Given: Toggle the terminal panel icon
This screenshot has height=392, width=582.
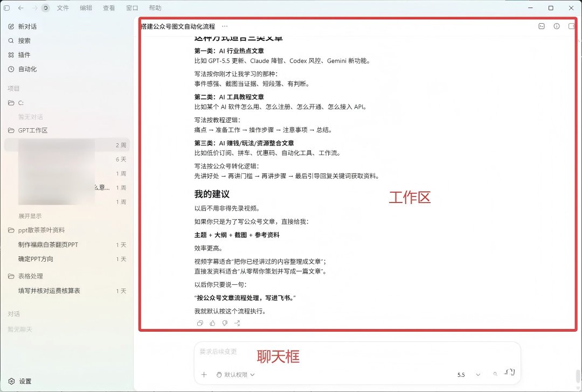Looking at the screenshot, I should tap(542, 26).
